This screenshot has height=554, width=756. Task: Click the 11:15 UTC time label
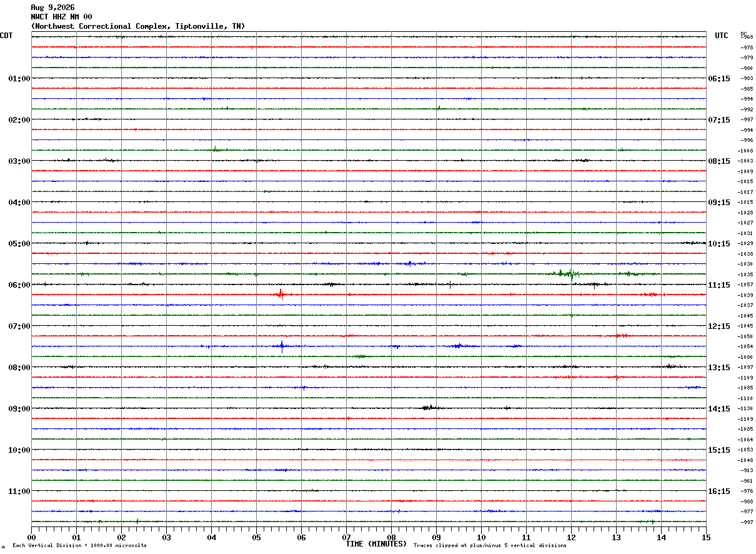[x=719, y=285]
